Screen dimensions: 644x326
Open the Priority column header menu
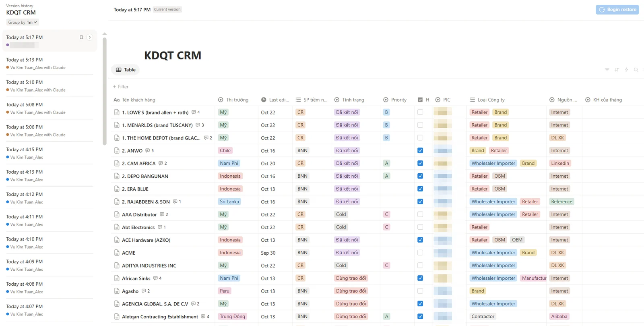pos(395,100)
